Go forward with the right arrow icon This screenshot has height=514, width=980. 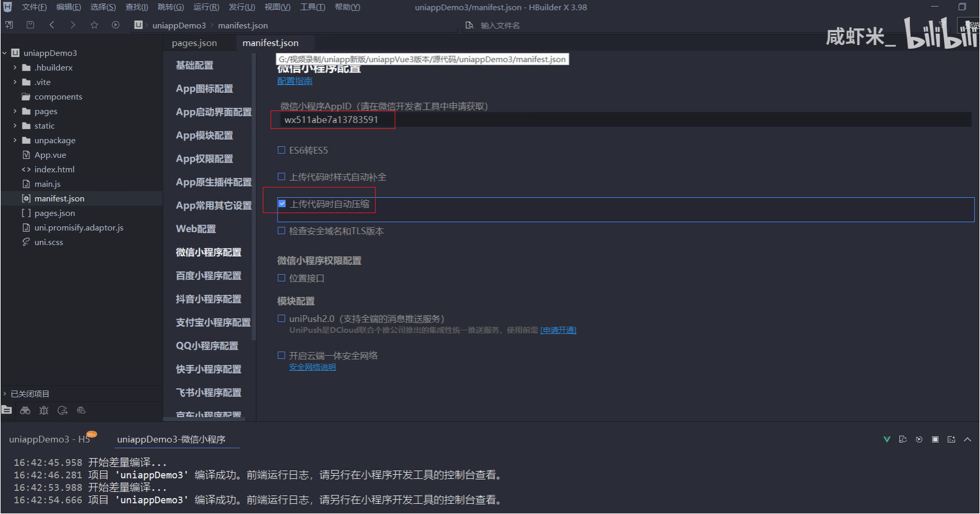pyautogui.click(x=73, y=25)
